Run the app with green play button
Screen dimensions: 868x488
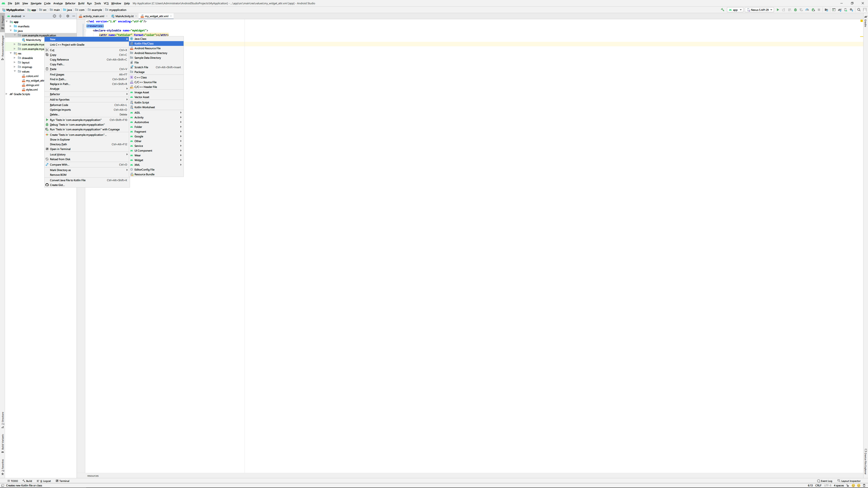[x=778, y=10]
